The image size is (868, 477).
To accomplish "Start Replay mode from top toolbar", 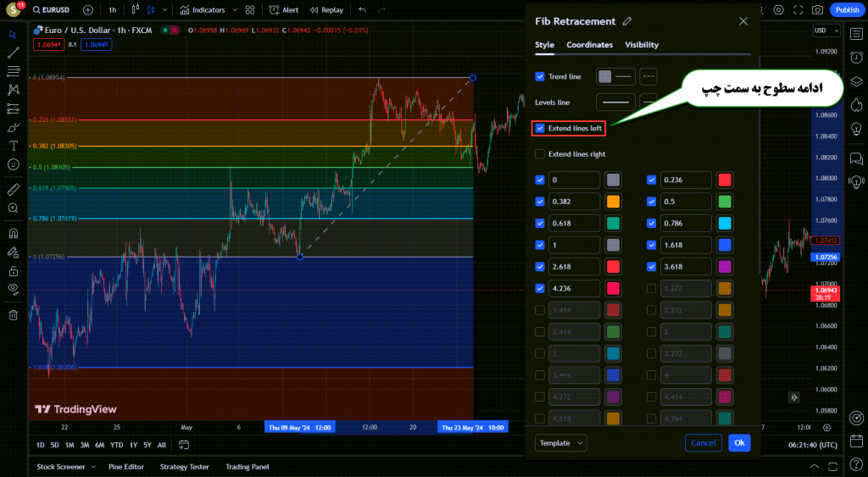I will tap(326, 10).
